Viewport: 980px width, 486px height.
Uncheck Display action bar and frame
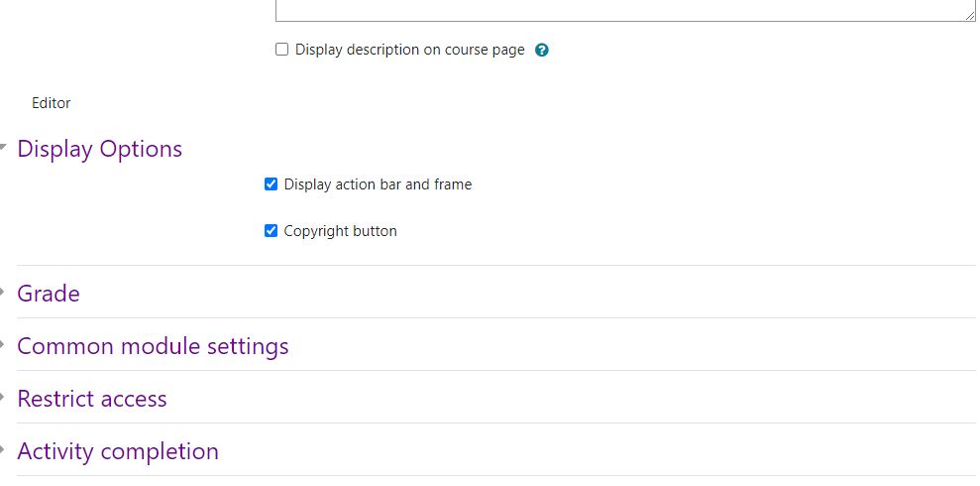point(271,183)
